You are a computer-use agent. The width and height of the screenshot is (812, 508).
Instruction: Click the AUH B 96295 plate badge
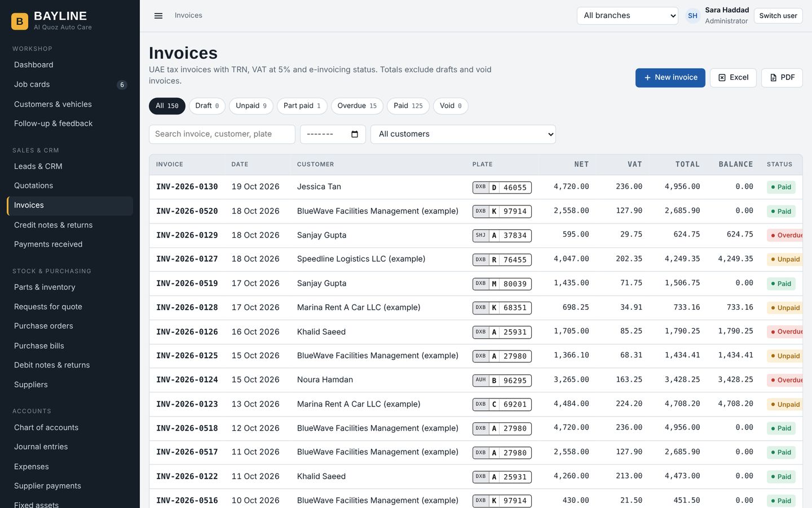coord(502,380)
